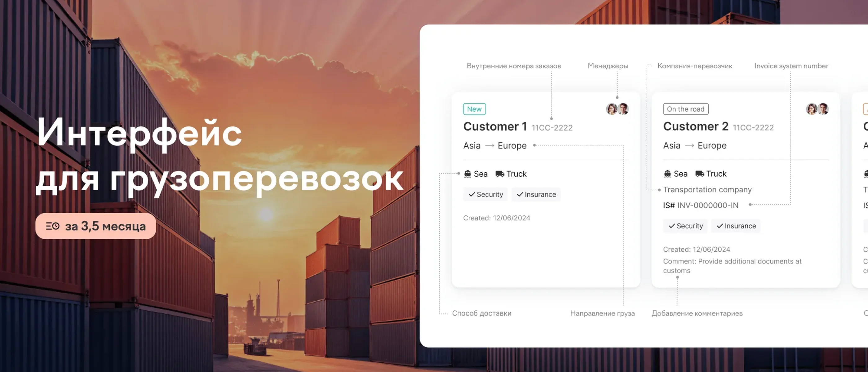Click the partially visible orange badge on third card

865,109
